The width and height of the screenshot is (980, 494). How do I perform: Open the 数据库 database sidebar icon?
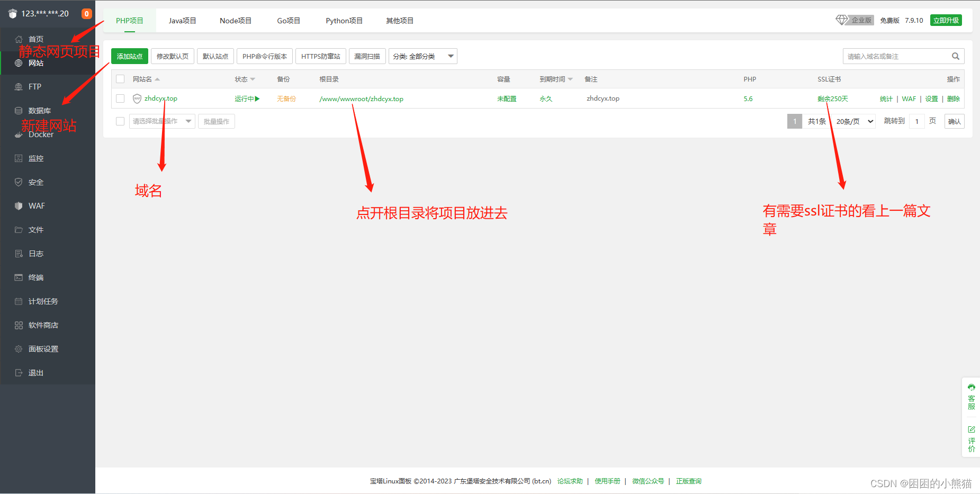19,111
